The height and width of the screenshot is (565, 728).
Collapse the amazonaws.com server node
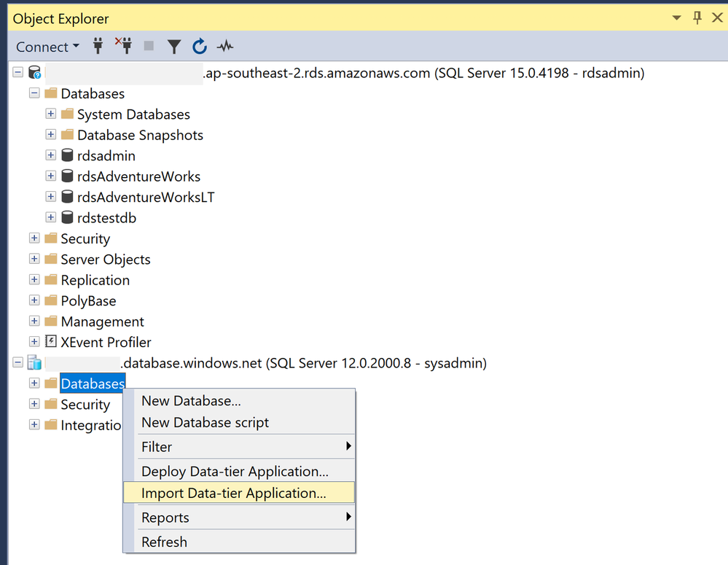point(17,72)
